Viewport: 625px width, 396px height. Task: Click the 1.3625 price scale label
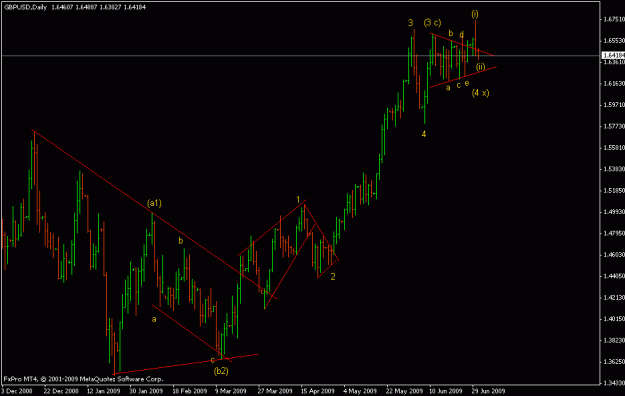tap(614, 362)
